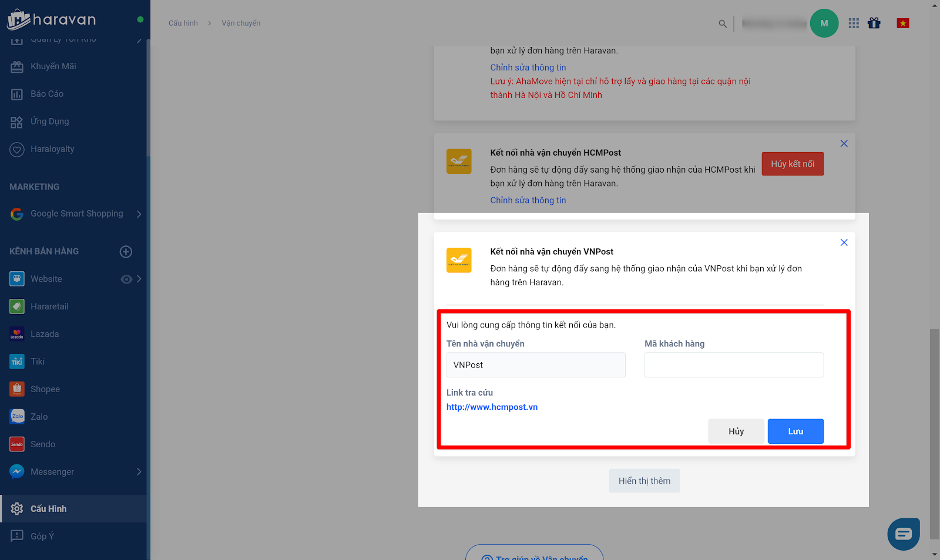Click the Shopee channel icon
940x560 pixels.
[17, 389]
